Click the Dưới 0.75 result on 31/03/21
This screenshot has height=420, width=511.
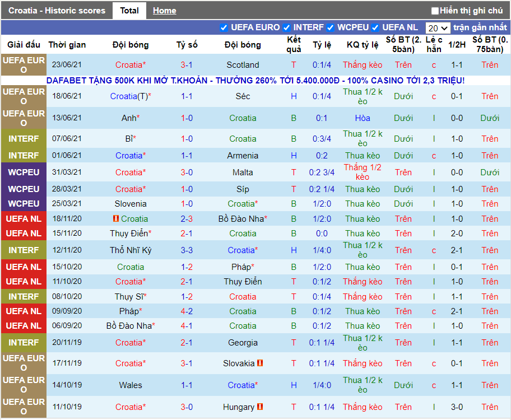pos(490,172)
